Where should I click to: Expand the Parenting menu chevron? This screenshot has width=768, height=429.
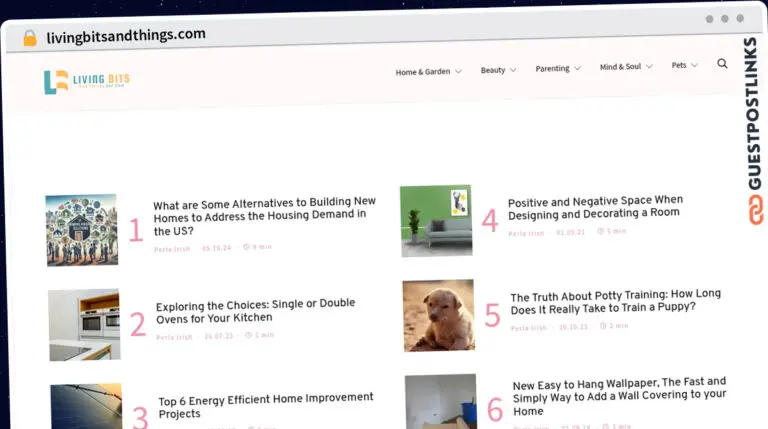(577, 68)
